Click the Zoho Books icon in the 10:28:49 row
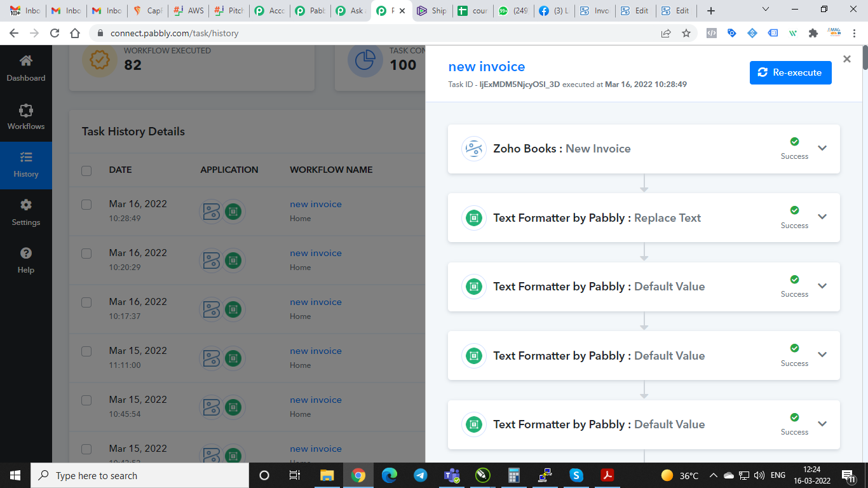This screenshot has height=488, width=868. 211,212
